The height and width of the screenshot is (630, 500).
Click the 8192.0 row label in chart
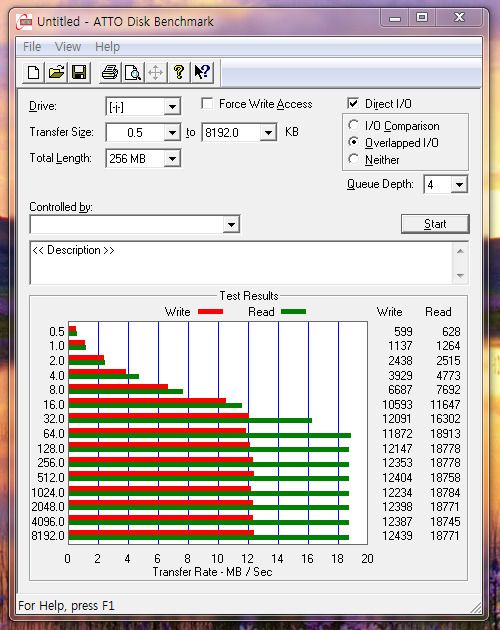tap(48, 536)
